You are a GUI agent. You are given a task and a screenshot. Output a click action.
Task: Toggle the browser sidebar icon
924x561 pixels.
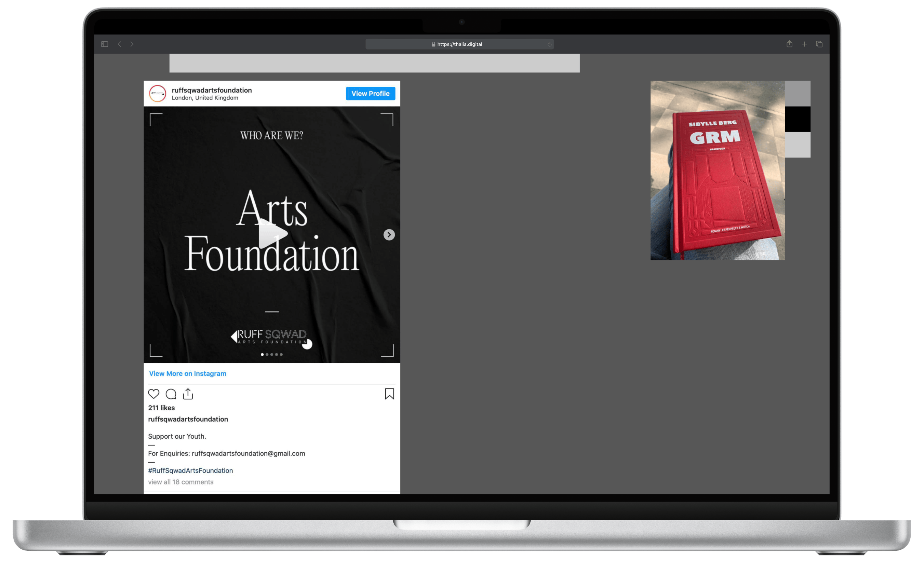(105, 44)
